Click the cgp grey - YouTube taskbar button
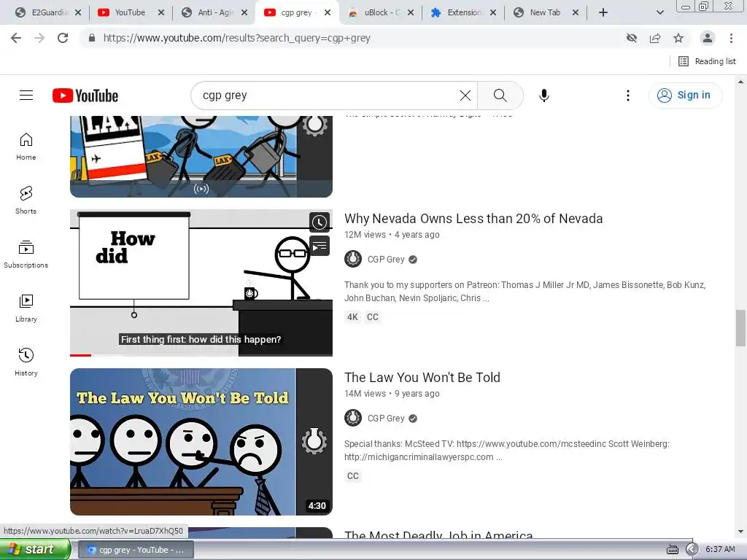This screenshot has height=560, width=747. click(x=136, y=550)
